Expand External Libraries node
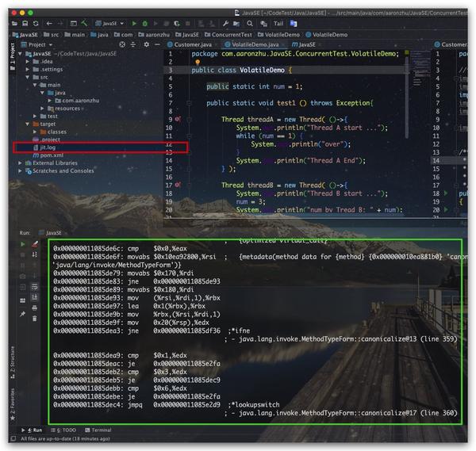The image size is (476, 451). click(x=20, y=163)
